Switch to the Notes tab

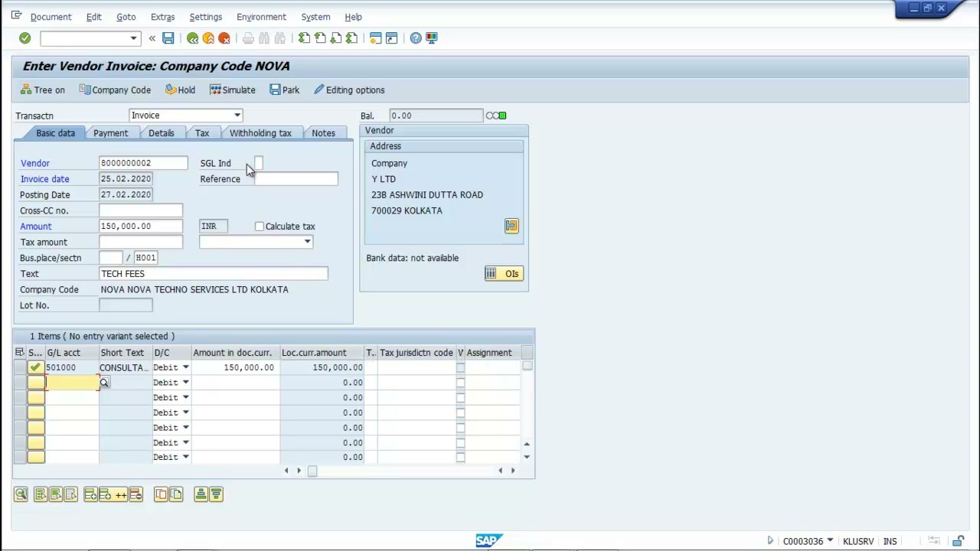pos(323,133)
